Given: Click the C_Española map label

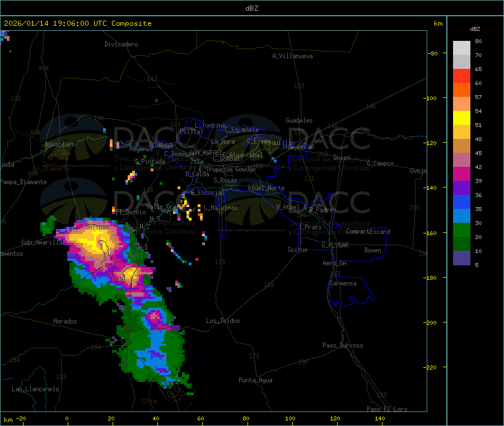Looking at the screenshot, I should point(241,130).
